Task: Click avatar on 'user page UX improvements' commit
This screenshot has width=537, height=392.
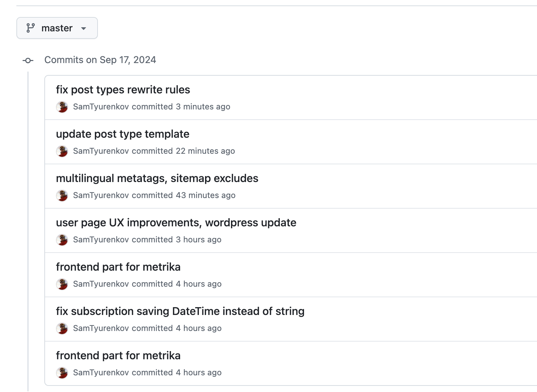Action: (62, 240)
